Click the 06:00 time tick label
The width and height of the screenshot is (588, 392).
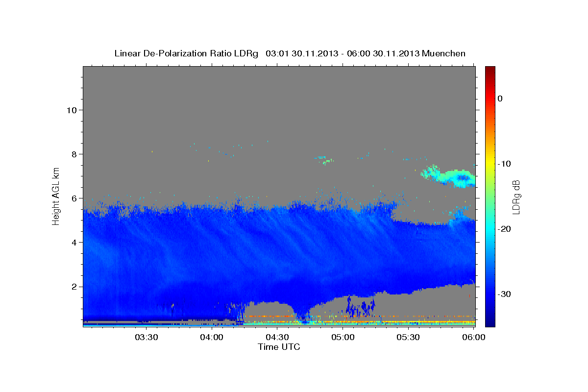tap(474, 337)
